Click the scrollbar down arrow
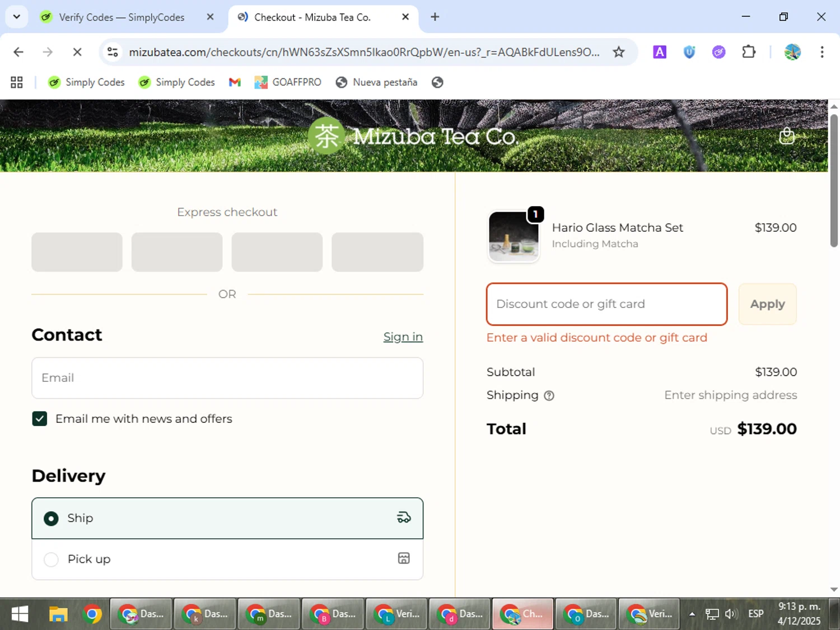 tap(834, 589)
